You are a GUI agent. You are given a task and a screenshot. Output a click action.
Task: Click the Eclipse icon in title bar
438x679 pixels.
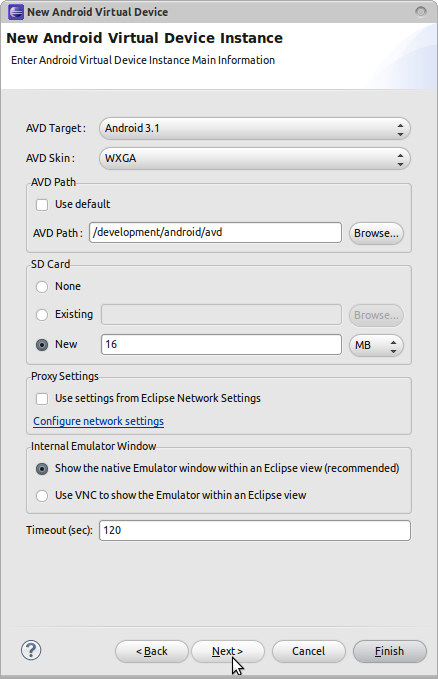[16, 12]
